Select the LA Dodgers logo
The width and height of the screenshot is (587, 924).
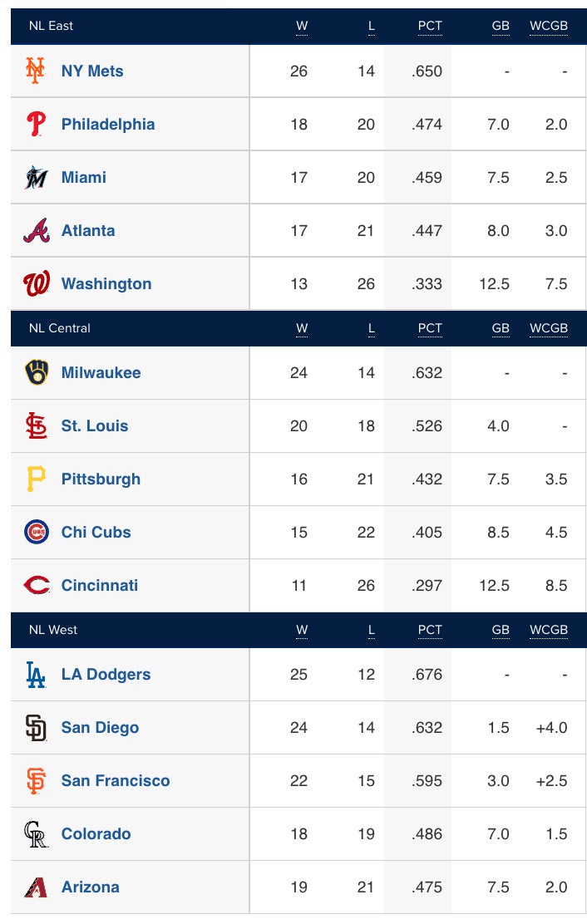click(x=36, y=674)
